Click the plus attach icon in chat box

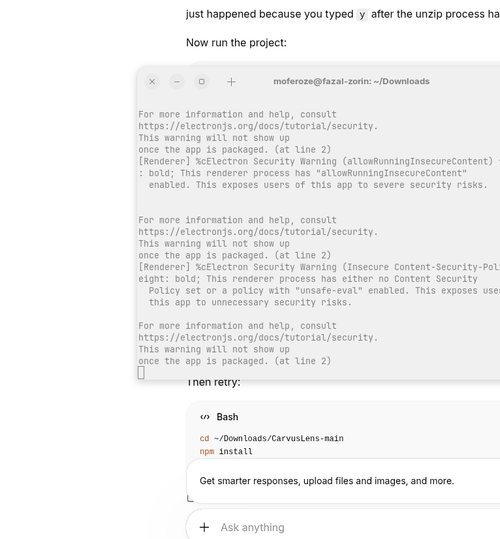point(204,527)
